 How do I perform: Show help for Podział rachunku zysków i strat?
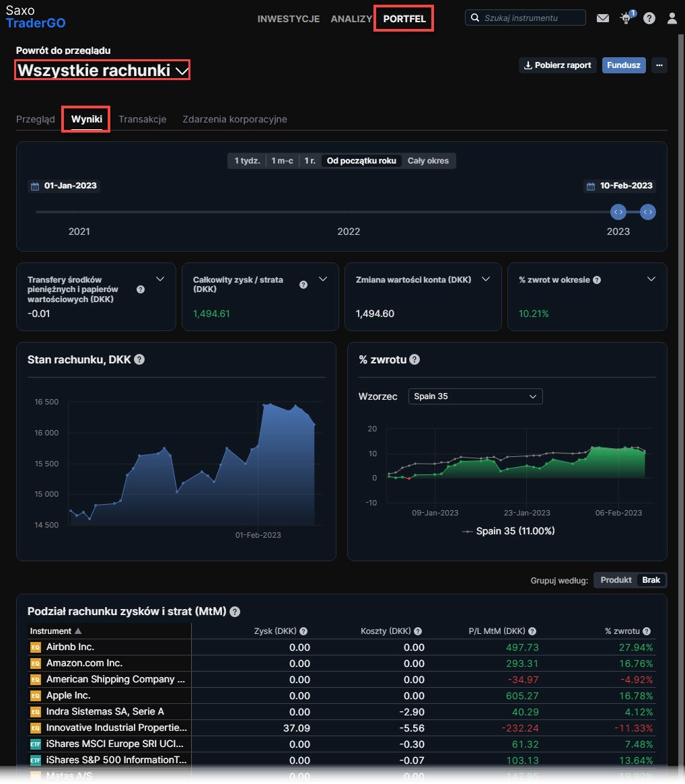pos(234,612)
